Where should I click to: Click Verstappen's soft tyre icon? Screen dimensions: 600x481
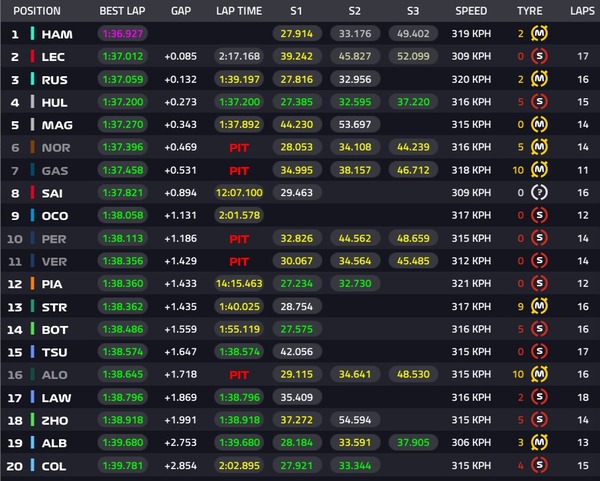click(x=539, y=259)
